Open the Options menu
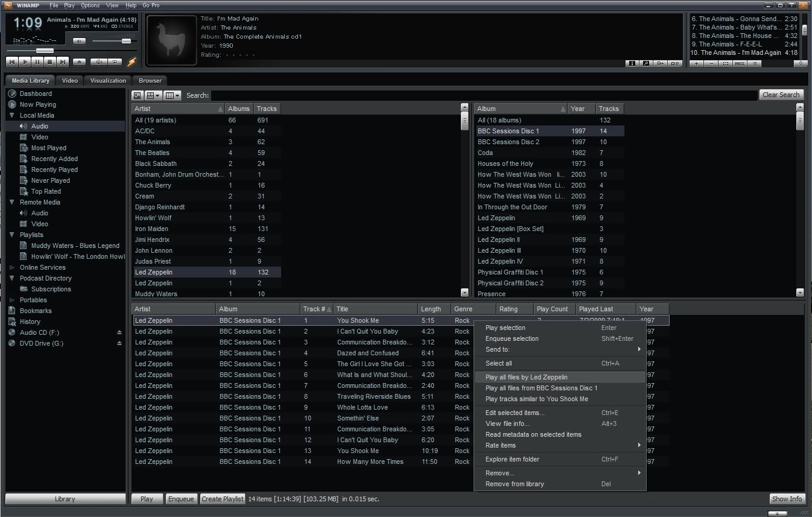This screenshot has width=812, height=517. [x=90, y=5]
